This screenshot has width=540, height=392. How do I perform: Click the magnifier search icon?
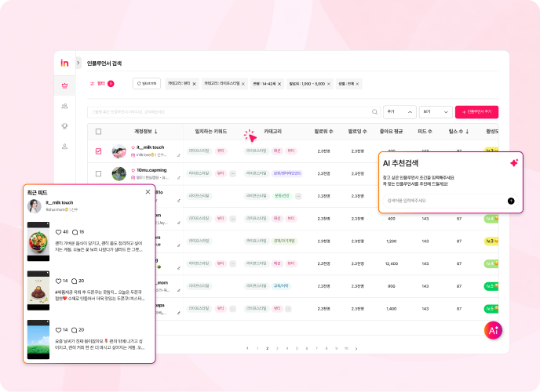click(374, 112)
